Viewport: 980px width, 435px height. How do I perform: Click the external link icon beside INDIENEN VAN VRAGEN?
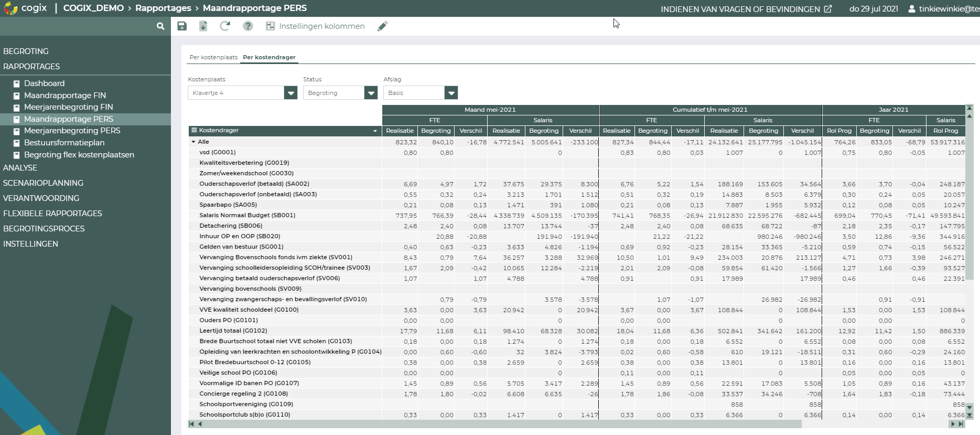click(828, 9)
